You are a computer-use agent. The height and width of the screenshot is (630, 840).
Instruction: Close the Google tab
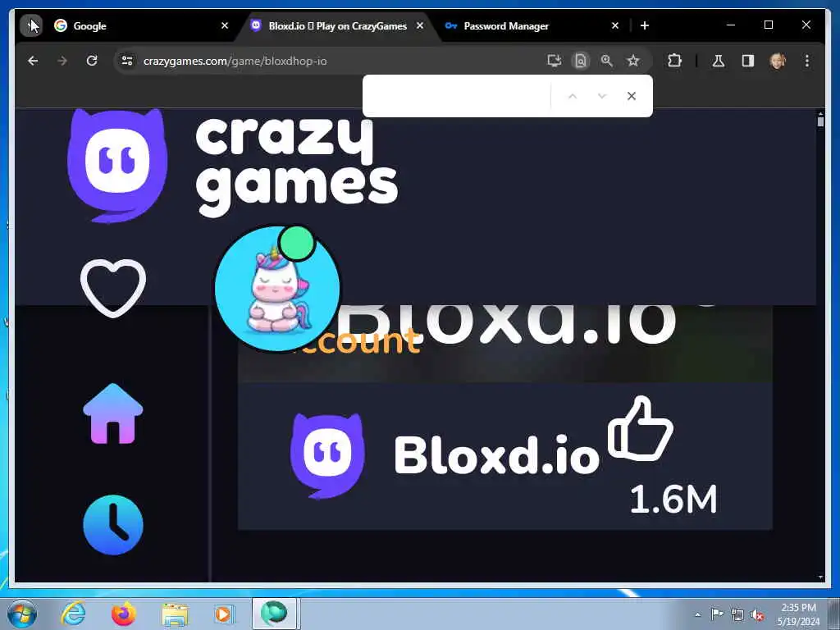click(x=225, y=25)
